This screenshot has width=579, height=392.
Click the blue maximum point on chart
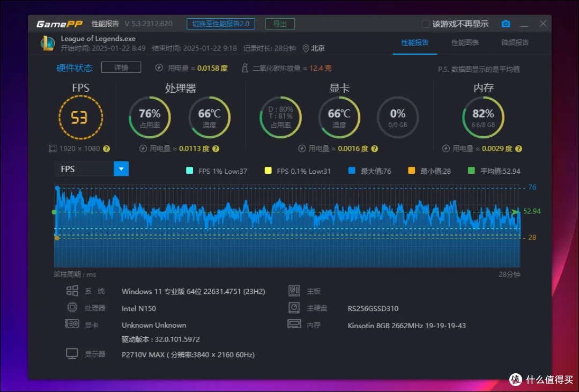[x=57, y=188]
